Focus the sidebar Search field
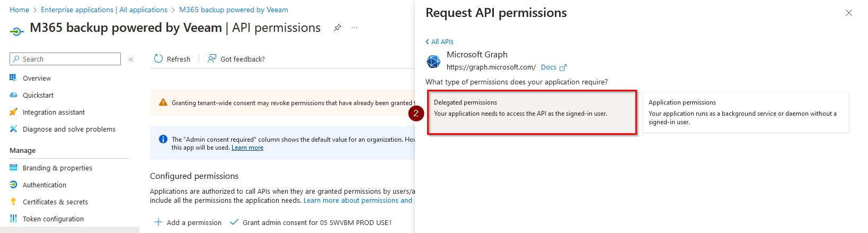The height and width of the screenshot is (233, 868). pyautogui.click(x=65, y=59)
